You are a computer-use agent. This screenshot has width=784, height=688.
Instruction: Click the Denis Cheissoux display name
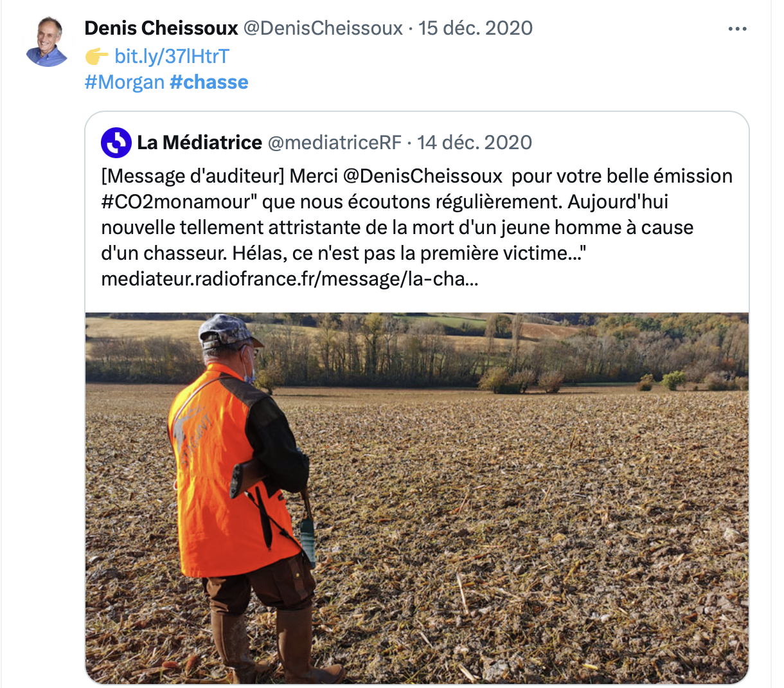click(x=161, y=28)
